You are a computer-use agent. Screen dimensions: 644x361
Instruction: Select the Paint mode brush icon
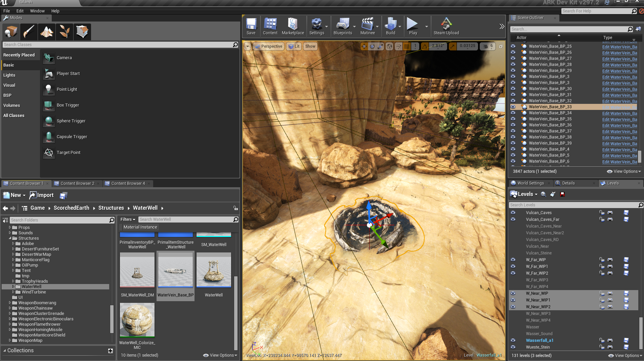point(29,32)
